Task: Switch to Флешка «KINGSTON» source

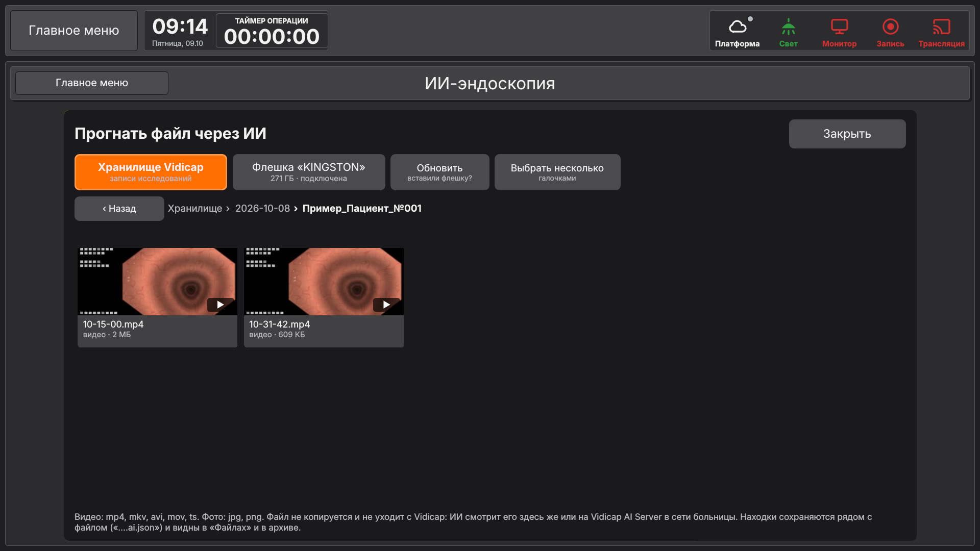Action: [309, 172]
